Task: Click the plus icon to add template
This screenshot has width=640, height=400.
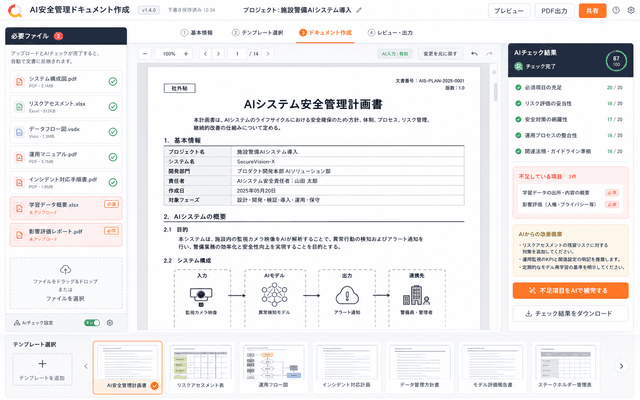Action: tap(42, 364)
